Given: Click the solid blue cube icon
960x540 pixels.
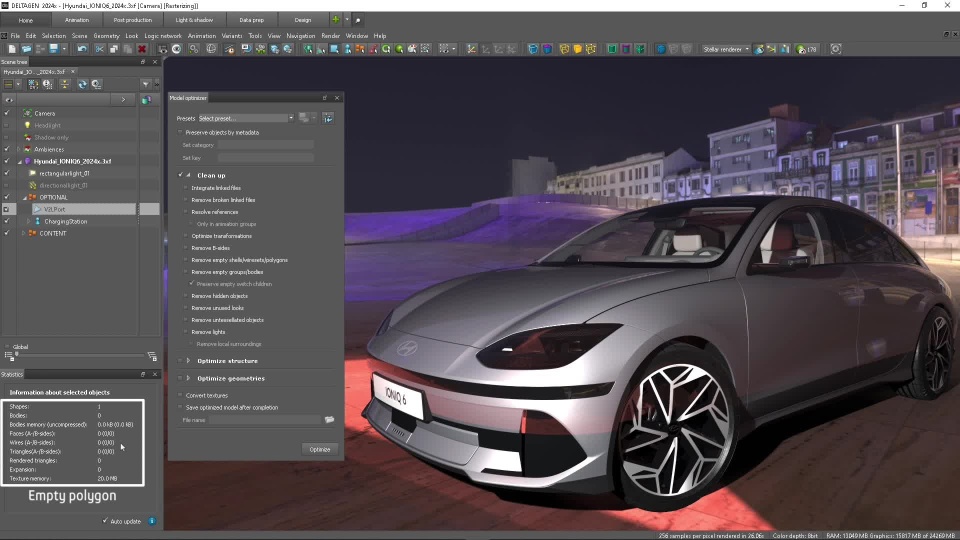Looking at the screenshot, I should pyautogui.click(x=661, y=49).
